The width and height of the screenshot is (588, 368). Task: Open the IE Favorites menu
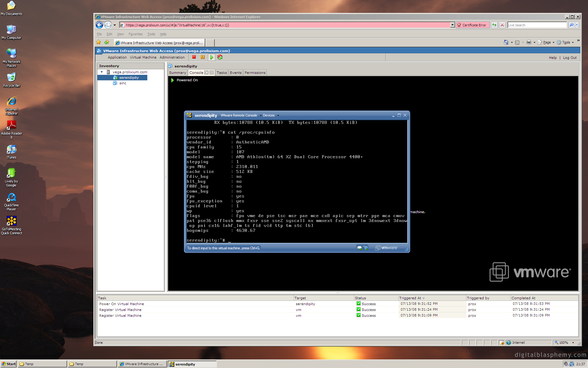point(135,34)
